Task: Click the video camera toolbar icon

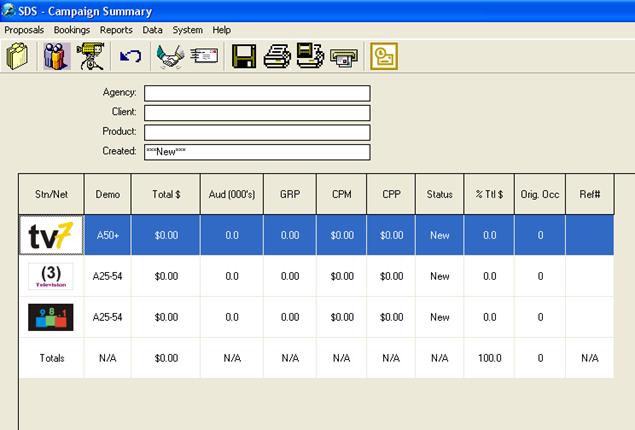Action: pos(92,56)
